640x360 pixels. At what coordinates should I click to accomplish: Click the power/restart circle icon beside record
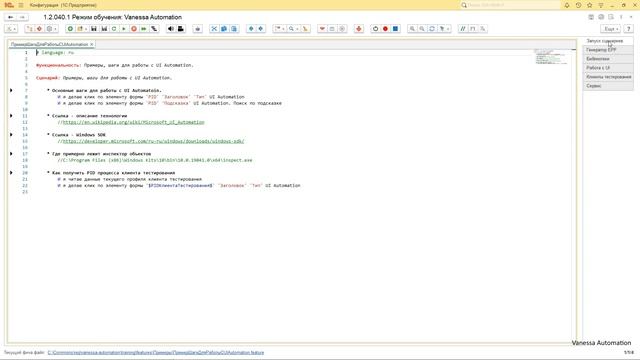click(x=376, y=29)
